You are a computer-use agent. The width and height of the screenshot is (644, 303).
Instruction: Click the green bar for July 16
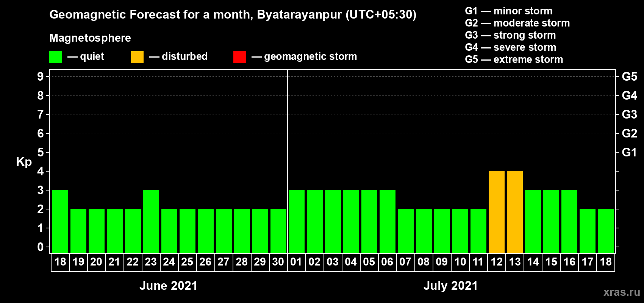click(569, 222)
